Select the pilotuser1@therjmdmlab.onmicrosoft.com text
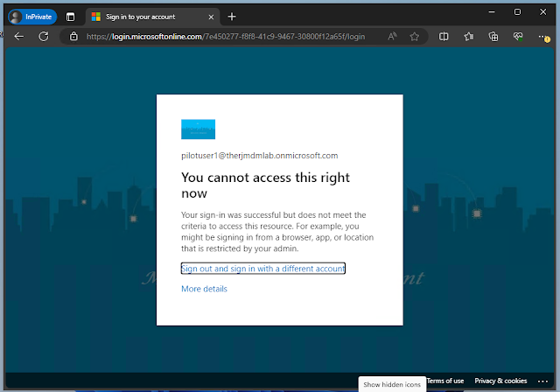Image resolution: width=560 pixels, height=392 pixels. (x=260, y=156)
